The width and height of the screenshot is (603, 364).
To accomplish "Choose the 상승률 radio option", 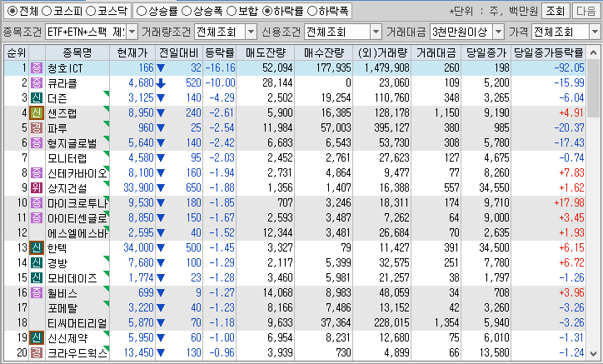I will [142, 11].
